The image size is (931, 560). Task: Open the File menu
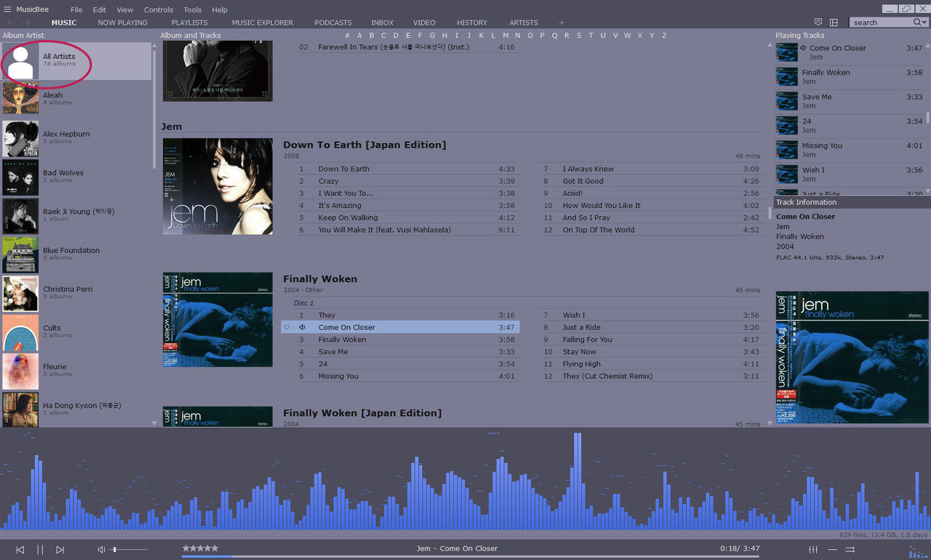[76, 9]
